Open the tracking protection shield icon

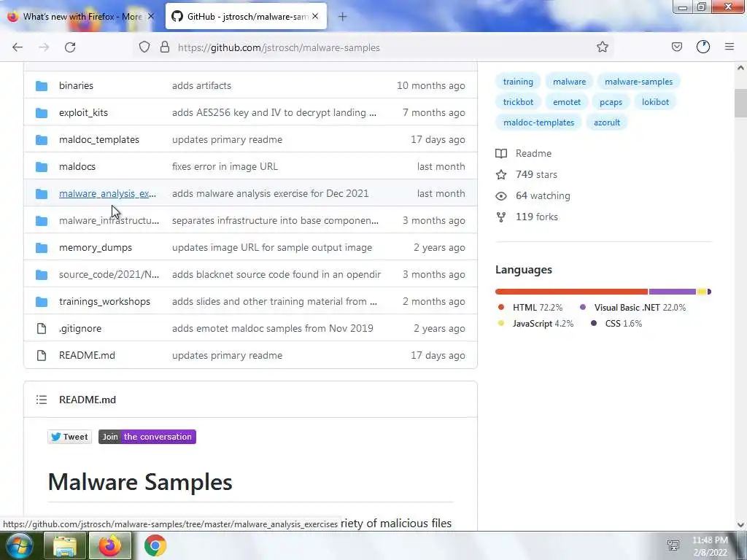pyautogui.click(x=144, y=47)
